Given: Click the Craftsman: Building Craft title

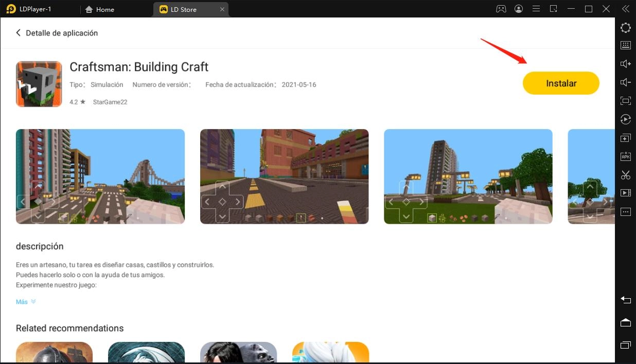Looking at the screenshot, I should (x=139, y=67).
